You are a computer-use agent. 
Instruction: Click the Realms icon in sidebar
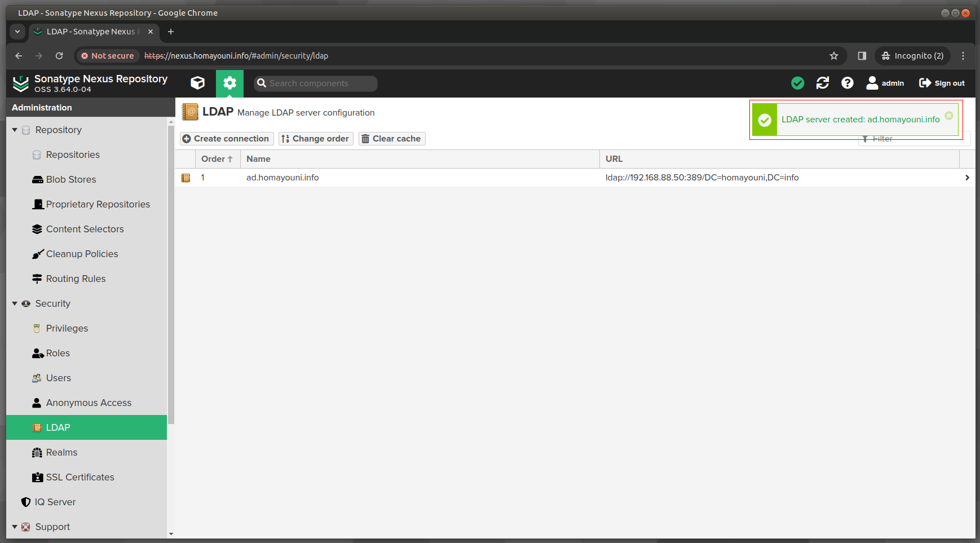click(x=37, y=452)
